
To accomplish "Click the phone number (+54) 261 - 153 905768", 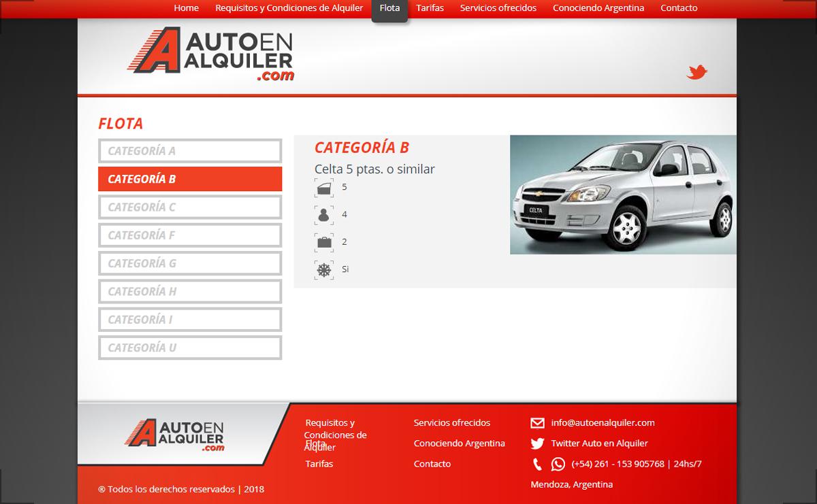I will [x=618, y=465].
